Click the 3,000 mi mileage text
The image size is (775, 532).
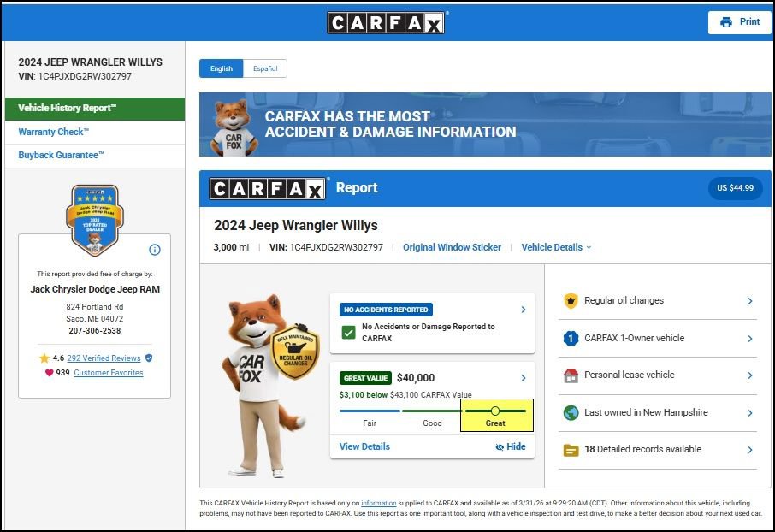click(x=231, y=247)
